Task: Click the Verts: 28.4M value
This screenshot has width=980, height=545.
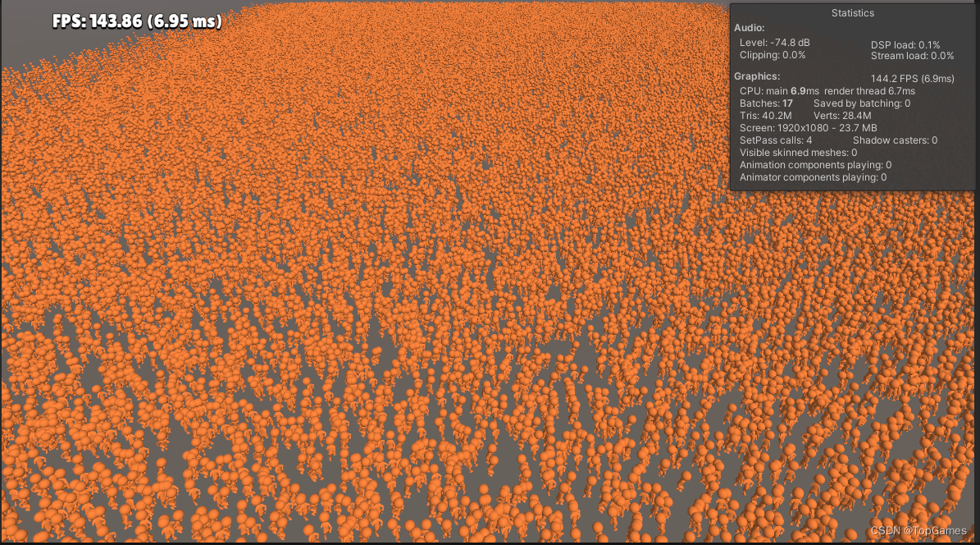Action: 842,116
